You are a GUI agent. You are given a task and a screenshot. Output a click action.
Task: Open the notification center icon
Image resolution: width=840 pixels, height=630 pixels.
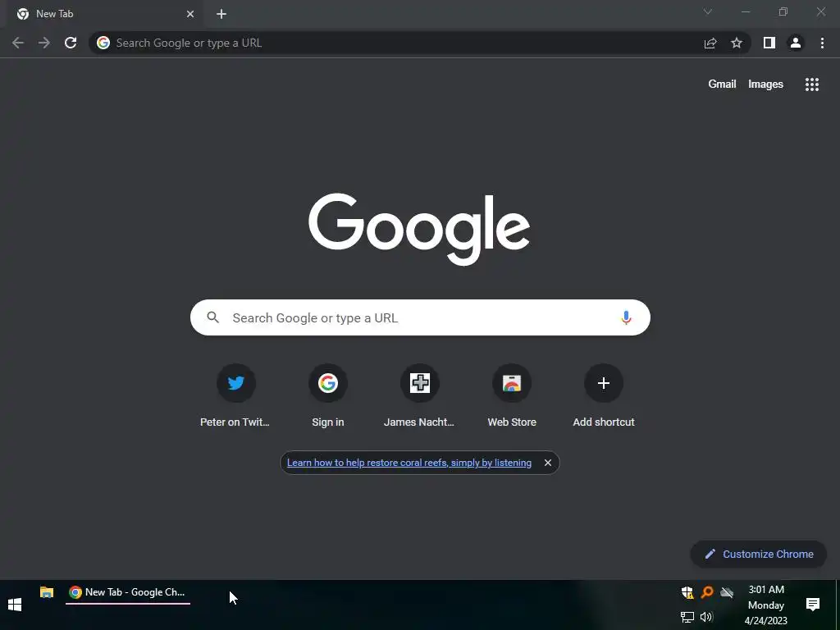pyautogui.click(x=813, y=605)
